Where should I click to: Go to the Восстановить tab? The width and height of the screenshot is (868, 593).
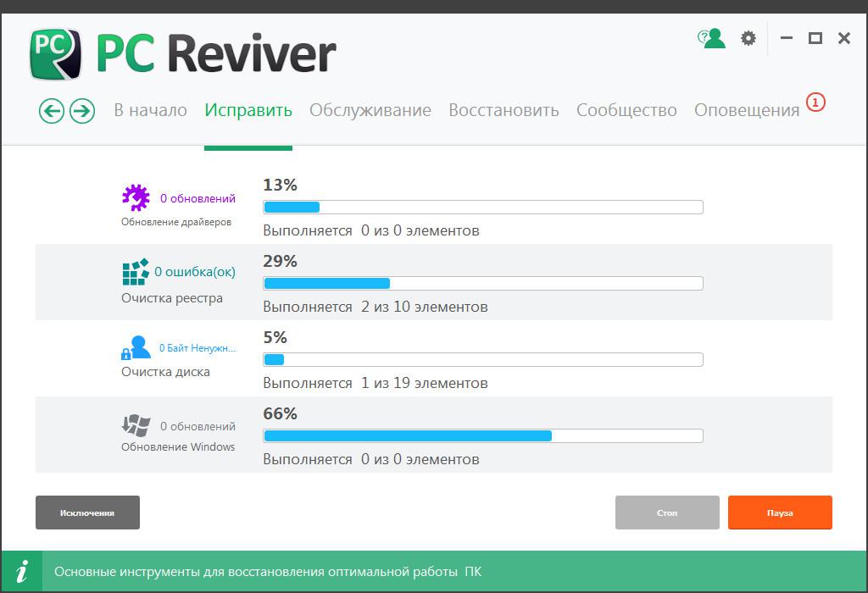504,110
